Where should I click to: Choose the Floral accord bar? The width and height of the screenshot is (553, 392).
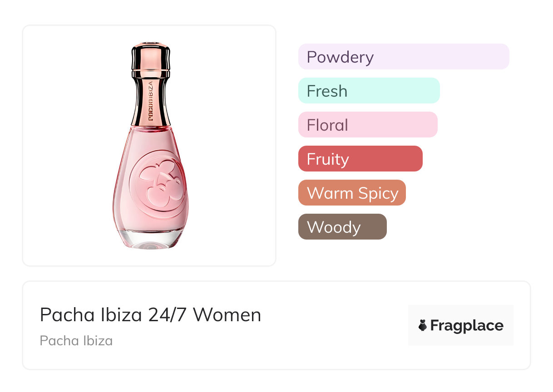point(367,125)
